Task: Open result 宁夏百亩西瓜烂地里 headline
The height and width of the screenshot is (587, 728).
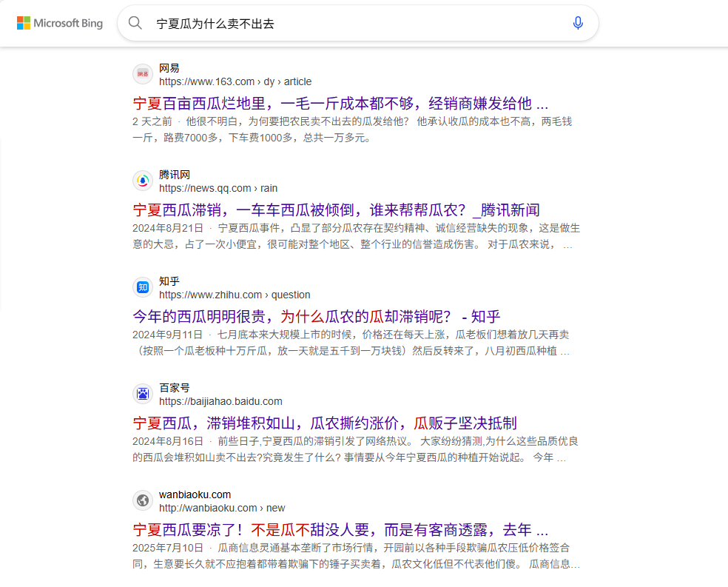Action: [340, 104]
